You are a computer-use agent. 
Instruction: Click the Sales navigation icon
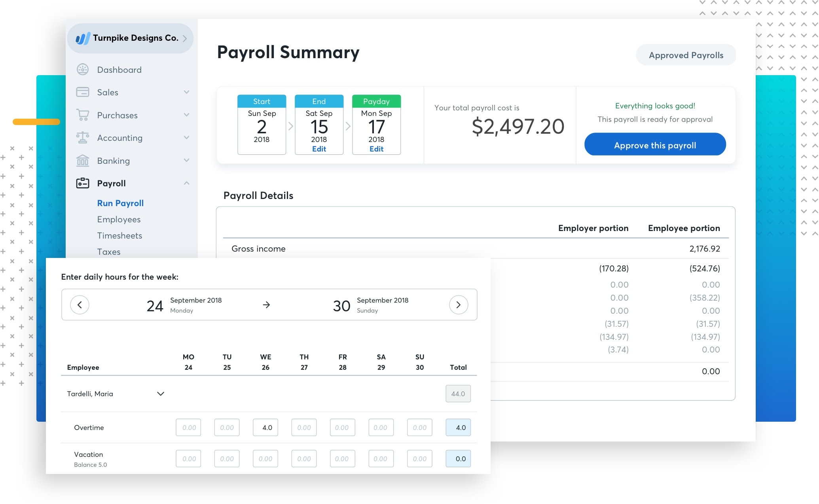82,92
